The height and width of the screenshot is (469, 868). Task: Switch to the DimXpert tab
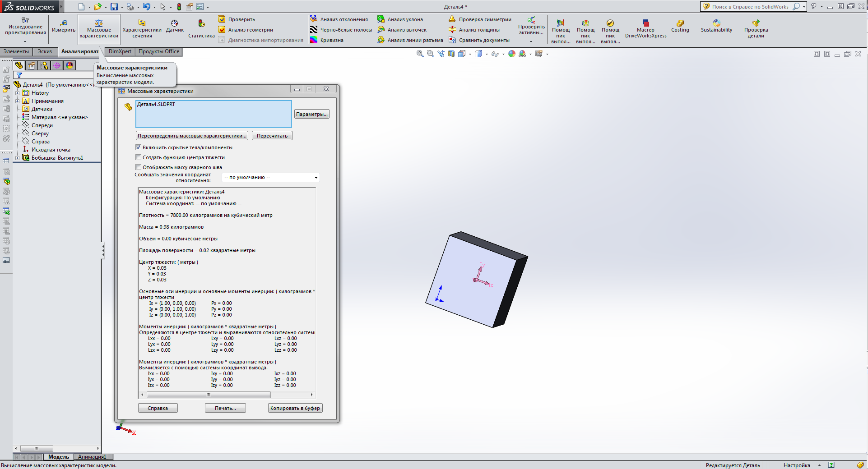pos(120,51)
